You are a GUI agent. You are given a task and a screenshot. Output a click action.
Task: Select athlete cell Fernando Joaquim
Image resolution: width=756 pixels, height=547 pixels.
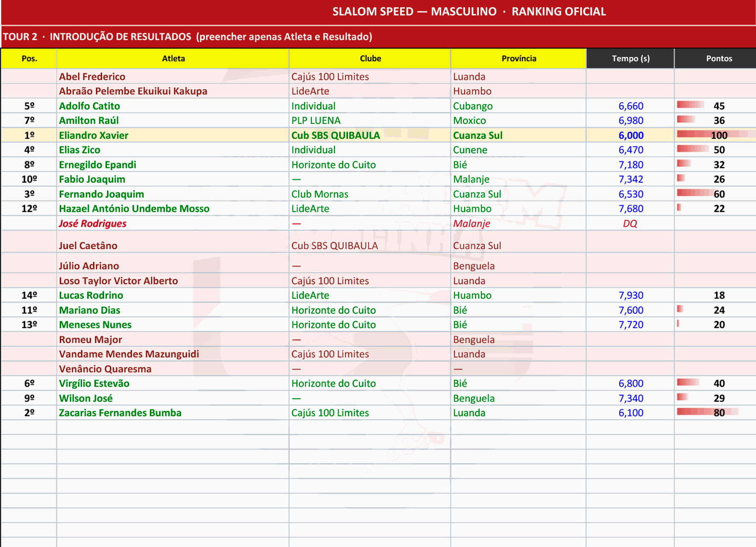(173, 194)
